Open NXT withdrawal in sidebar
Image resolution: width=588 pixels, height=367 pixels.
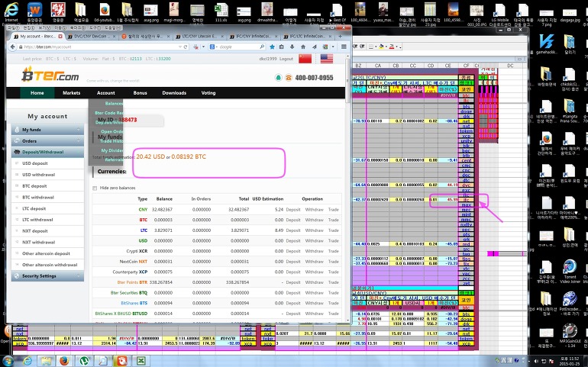pyautogui.click(x=39, y=242)
